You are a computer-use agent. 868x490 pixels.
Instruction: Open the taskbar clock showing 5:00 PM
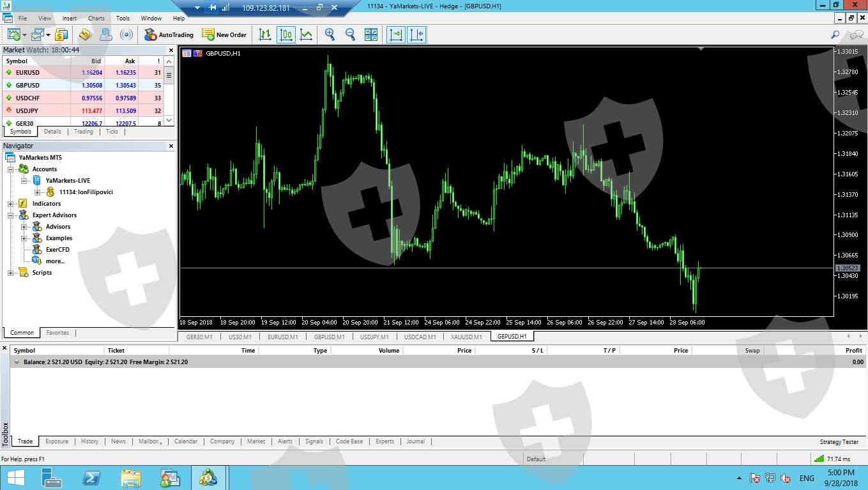click(841, 478)
